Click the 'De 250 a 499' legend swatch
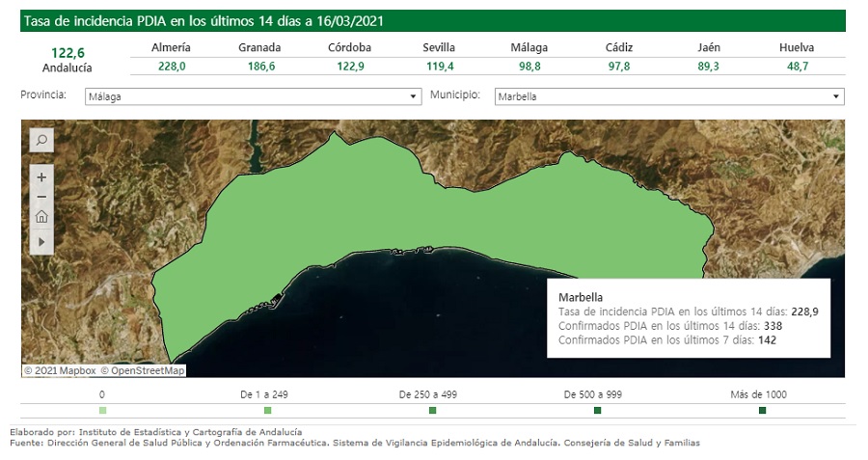This screenshot has width=868, height=460. pos(433,410)
